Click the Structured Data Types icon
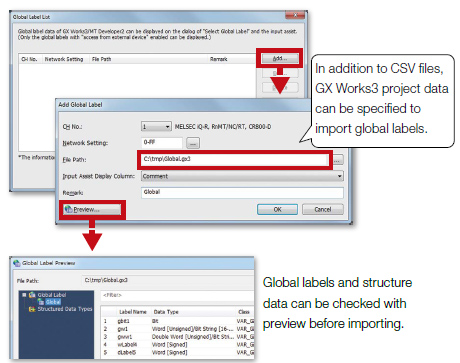 coord(32,309)
